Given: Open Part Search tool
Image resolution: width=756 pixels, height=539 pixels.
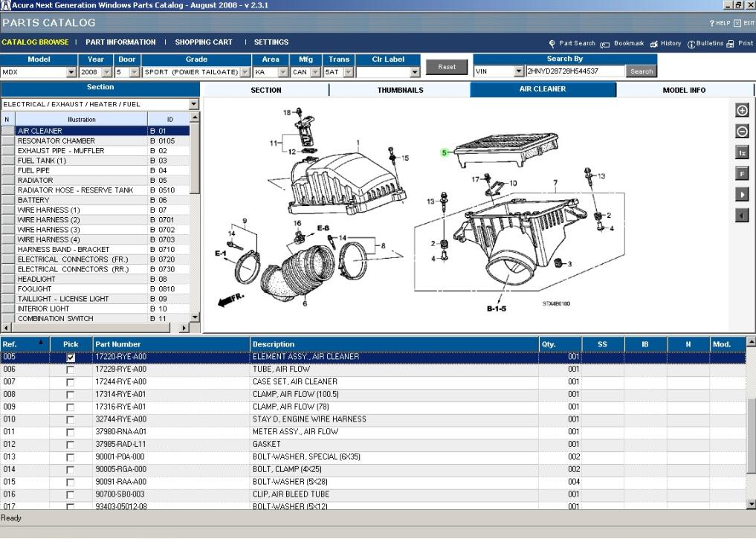Looking at the screenshot, I should (572, 43).
